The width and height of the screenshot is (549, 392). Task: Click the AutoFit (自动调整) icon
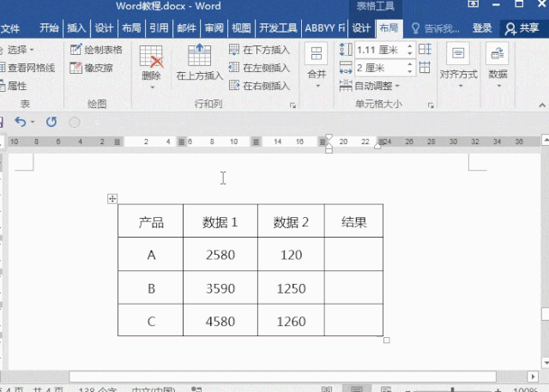[345, 86]
